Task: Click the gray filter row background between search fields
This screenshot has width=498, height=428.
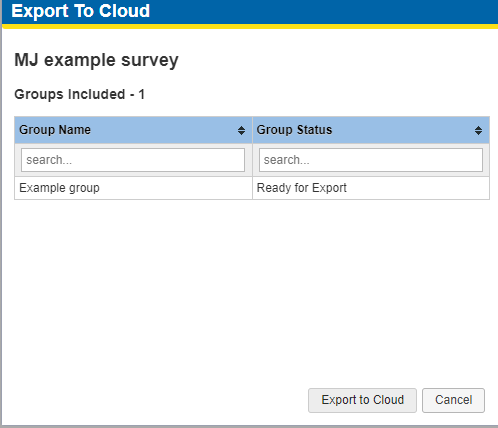Action: click(252, 160)
